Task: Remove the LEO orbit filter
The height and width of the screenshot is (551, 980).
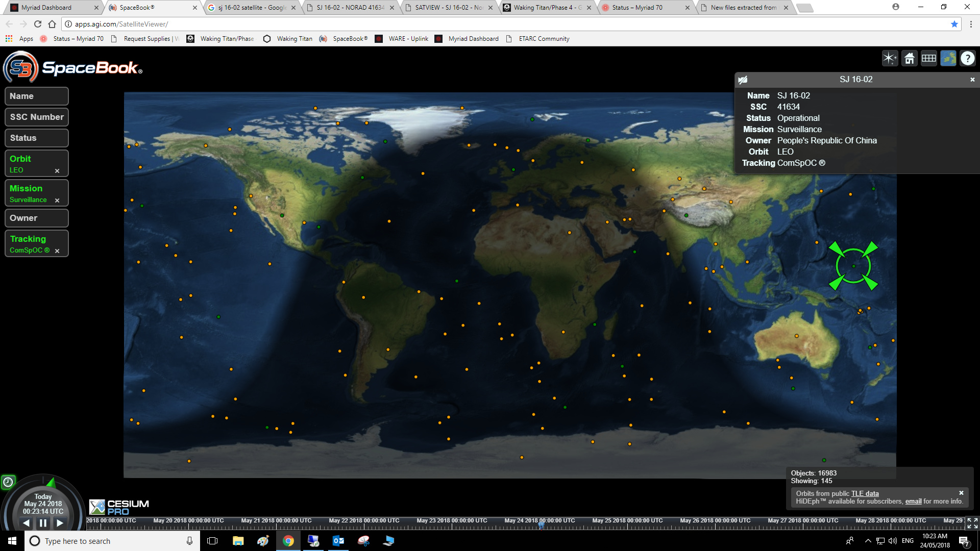Action: tap(57, 171)
